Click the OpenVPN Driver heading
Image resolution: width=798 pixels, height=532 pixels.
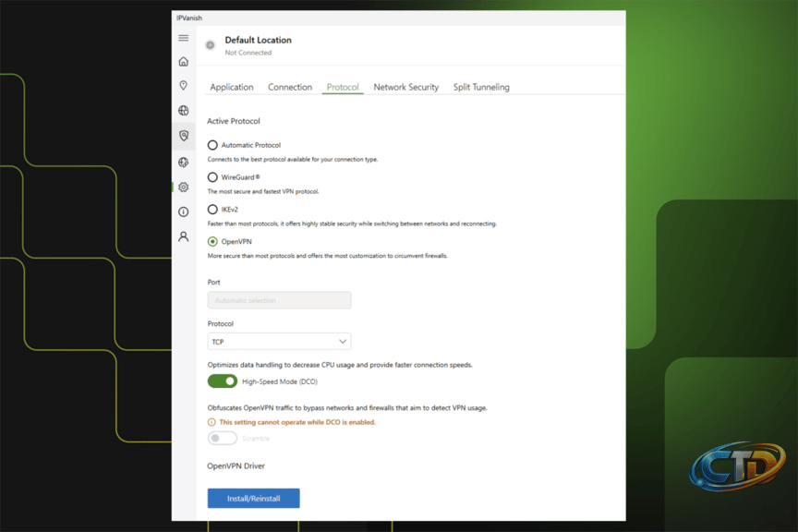tap(236, 465)
